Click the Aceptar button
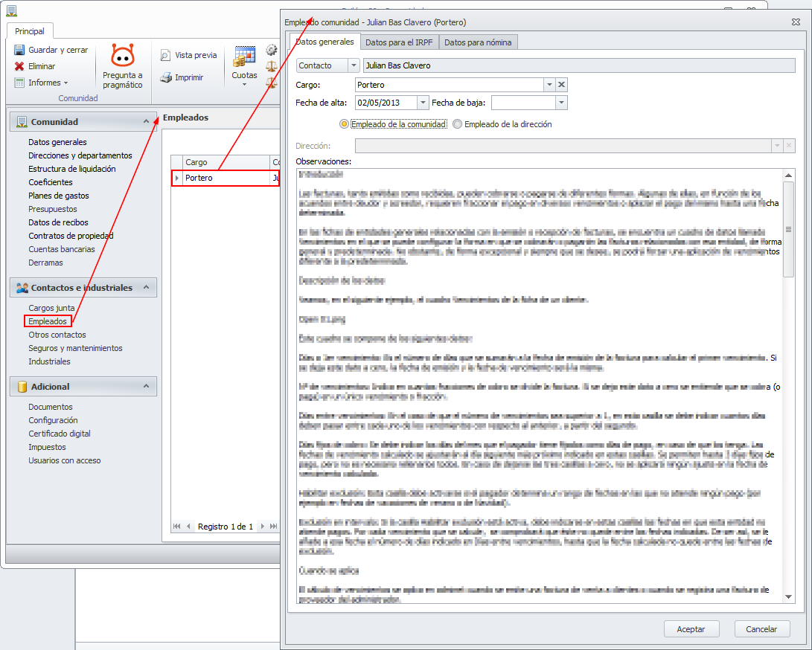The image size is (812, 650). [x=691, y=629]
